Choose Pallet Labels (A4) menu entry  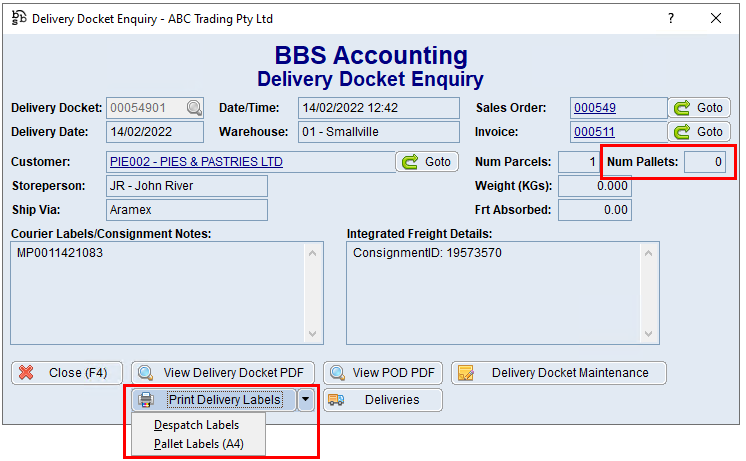(198, 444)
